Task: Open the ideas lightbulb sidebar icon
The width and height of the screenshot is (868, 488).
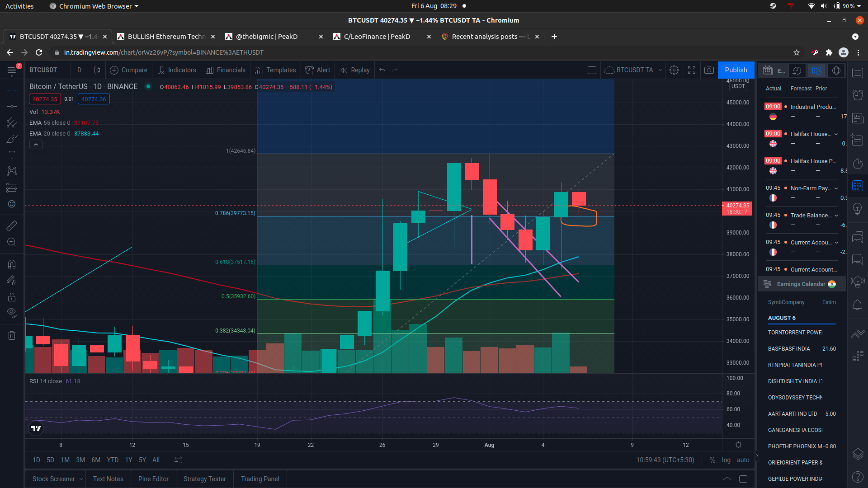Action: 858,209
